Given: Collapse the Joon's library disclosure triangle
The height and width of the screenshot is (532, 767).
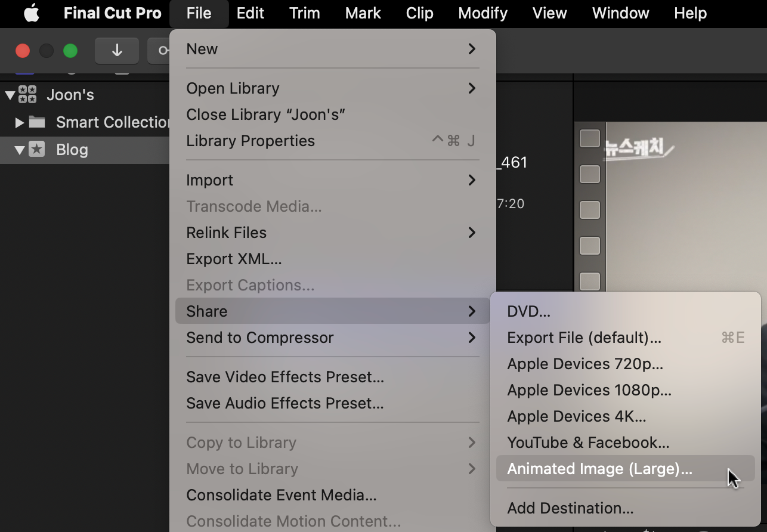Looking at the screenshot, I should point(10,95).
